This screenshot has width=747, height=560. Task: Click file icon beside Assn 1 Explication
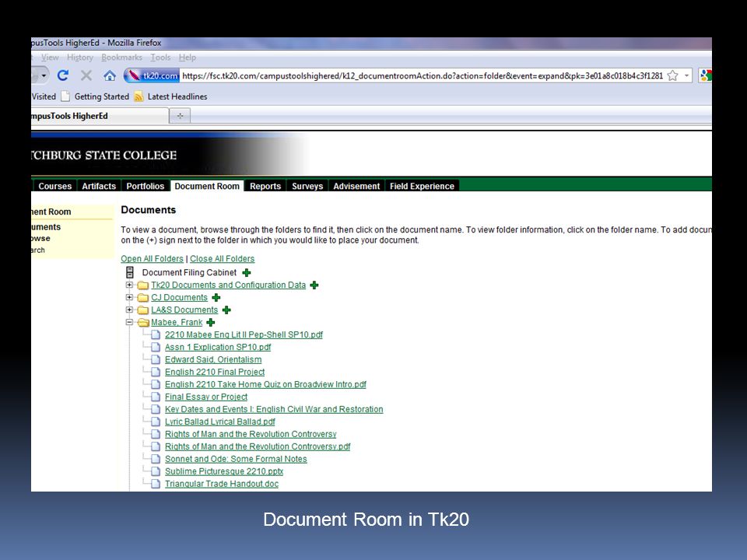(x=156, y=347)
